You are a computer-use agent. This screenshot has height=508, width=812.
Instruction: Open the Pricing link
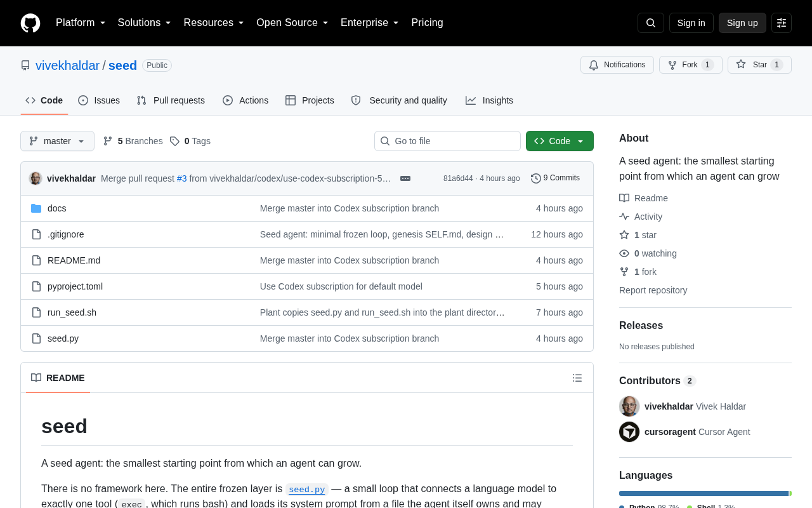click(x=428, y=23)
